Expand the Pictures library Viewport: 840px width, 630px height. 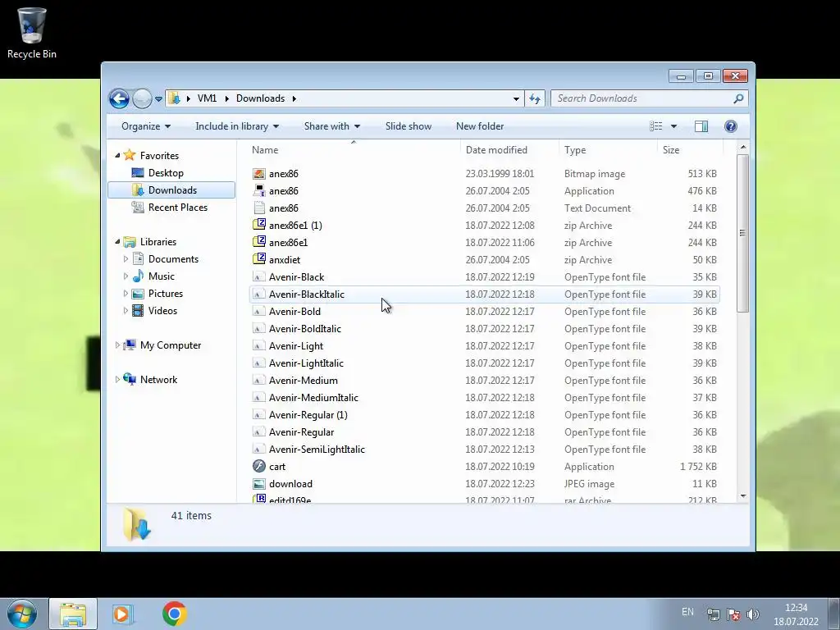[126, 294]
